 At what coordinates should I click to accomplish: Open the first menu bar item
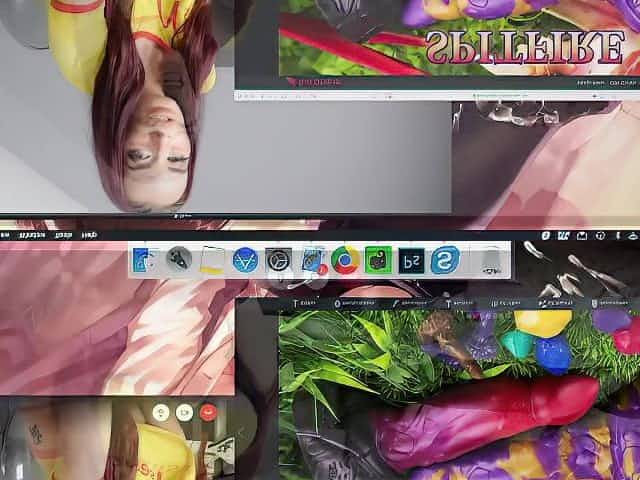(x=10, y=235)
